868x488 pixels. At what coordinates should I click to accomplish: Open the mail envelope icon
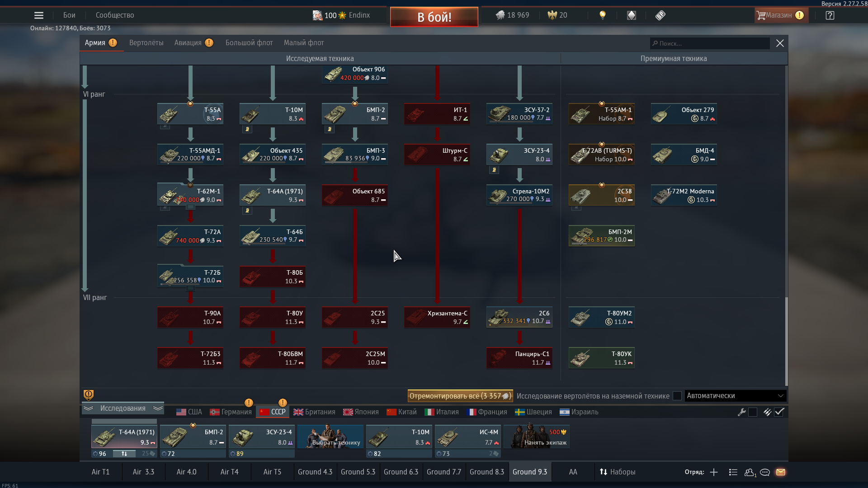coord(781,472)
